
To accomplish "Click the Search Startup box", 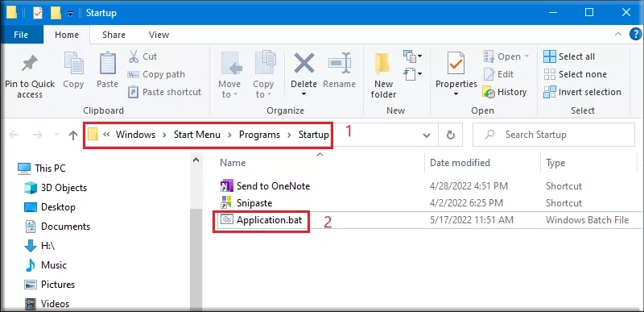I will (x=554, y=135).
